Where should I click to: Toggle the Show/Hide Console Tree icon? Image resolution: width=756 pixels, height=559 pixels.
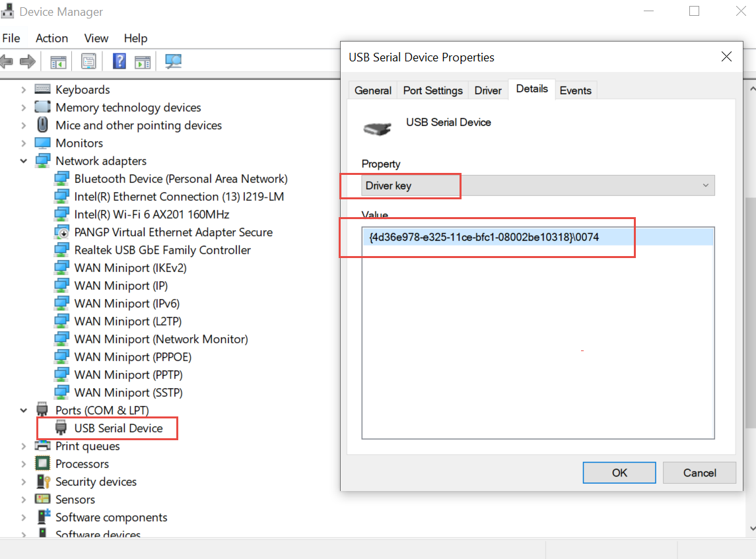pyautogui.click(x=58, y=61)
